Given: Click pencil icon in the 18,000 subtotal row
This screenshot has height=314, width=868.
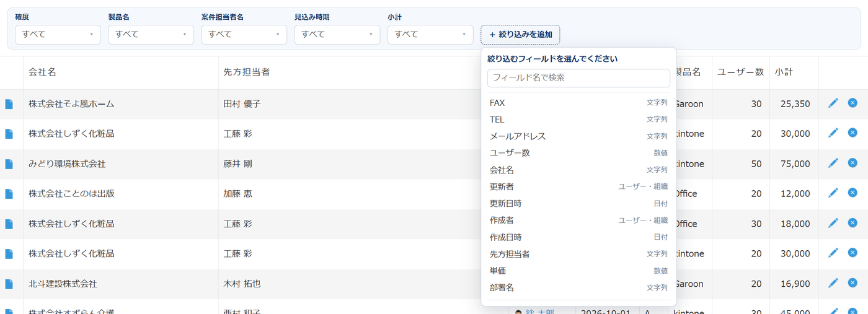Looking at the screenshot, I should tap(833, 222).
